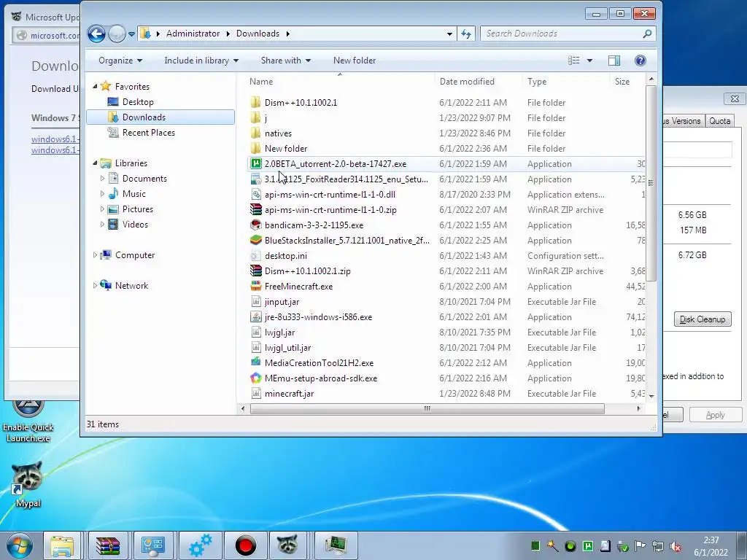Viewport: 747px width, 560px height.
Task: Open the Organize menu
Action: coord(120,61)
